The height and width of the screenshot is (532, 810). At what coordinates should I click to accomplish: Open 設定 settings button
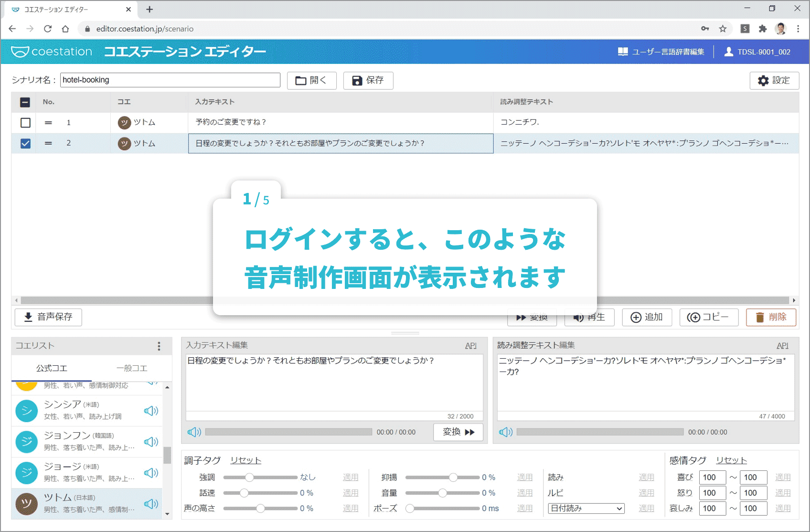pos(774,80)
